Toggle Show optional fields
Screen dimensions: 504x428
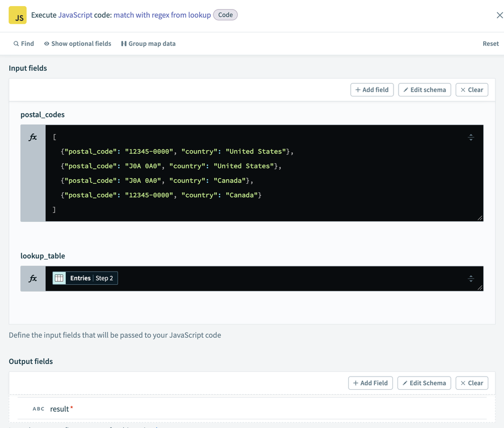tap(77, 43)
